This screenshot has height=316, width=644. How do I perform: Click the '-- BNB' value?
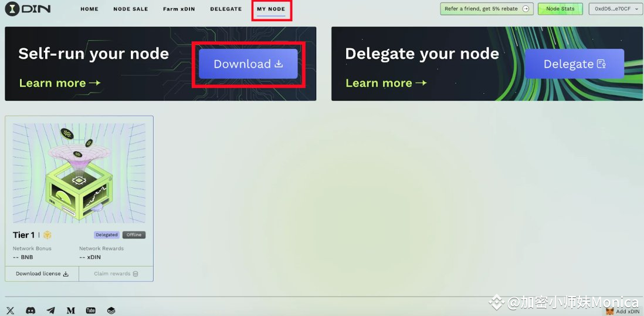coord(23,257)
